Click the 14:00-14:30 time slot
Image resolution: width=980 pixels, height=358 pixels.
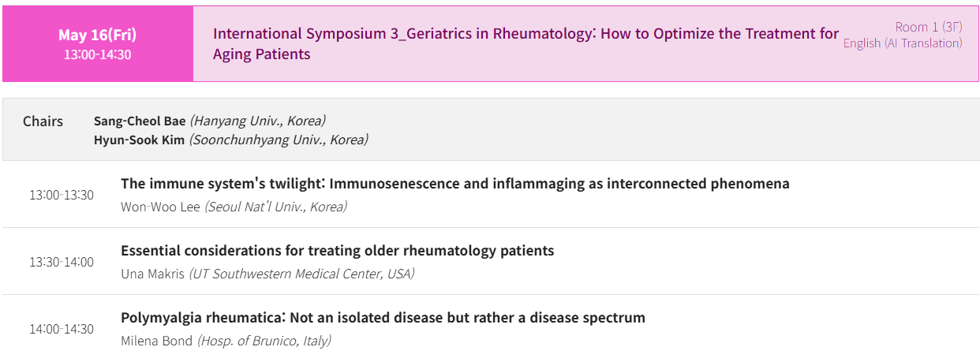click(62, 329)
